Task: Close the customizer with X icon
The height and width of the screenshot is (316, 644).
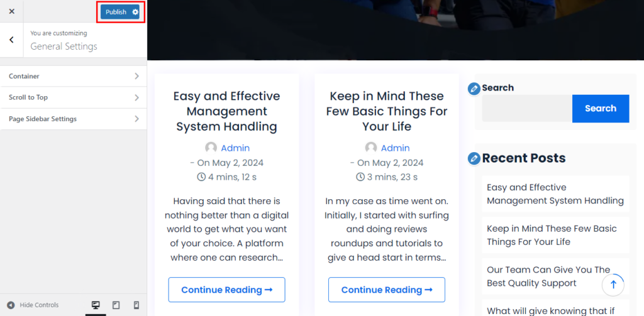Action: coord(11,11)
